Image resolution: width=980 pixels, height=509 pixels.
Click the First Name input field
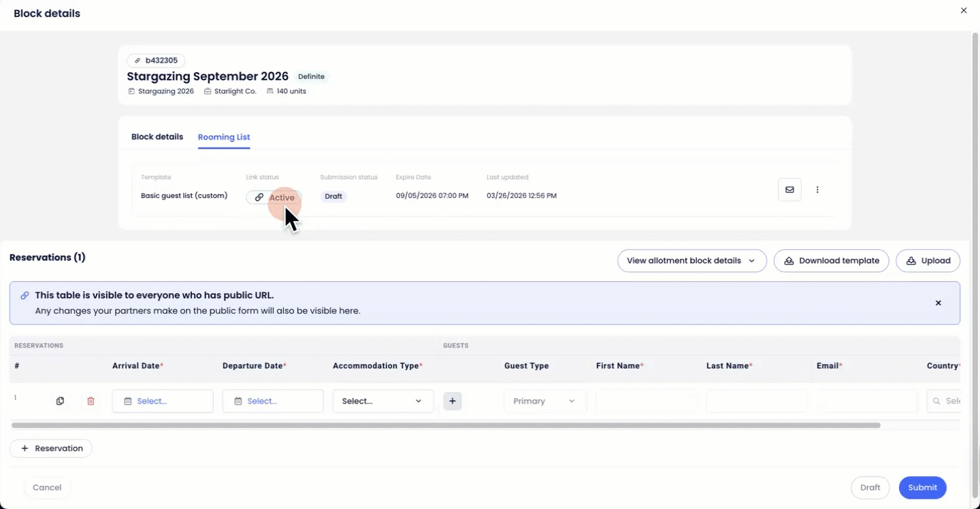647,401
